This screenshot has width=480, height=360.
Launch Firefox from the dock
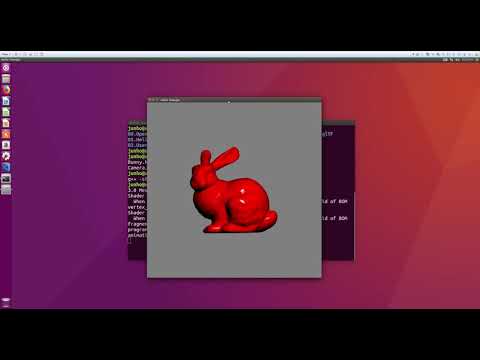pyautogui.click(x=6, y=90)
